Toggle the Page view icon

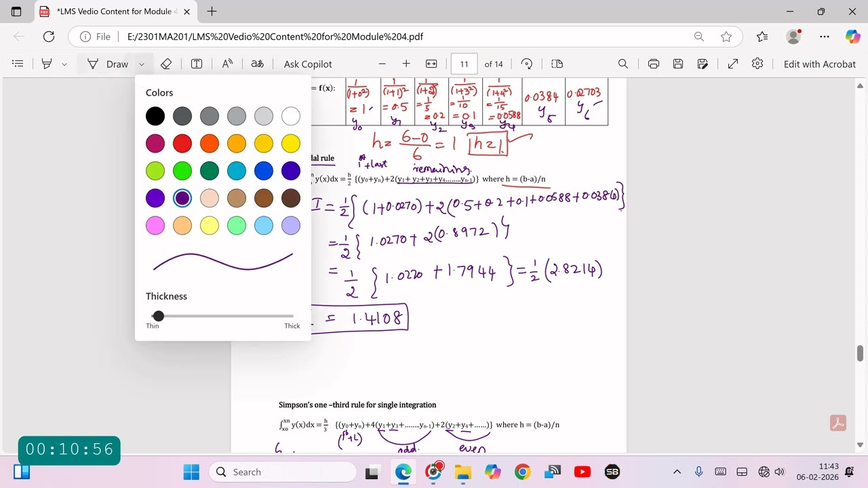pyautogui.click(x=557, y=64)
